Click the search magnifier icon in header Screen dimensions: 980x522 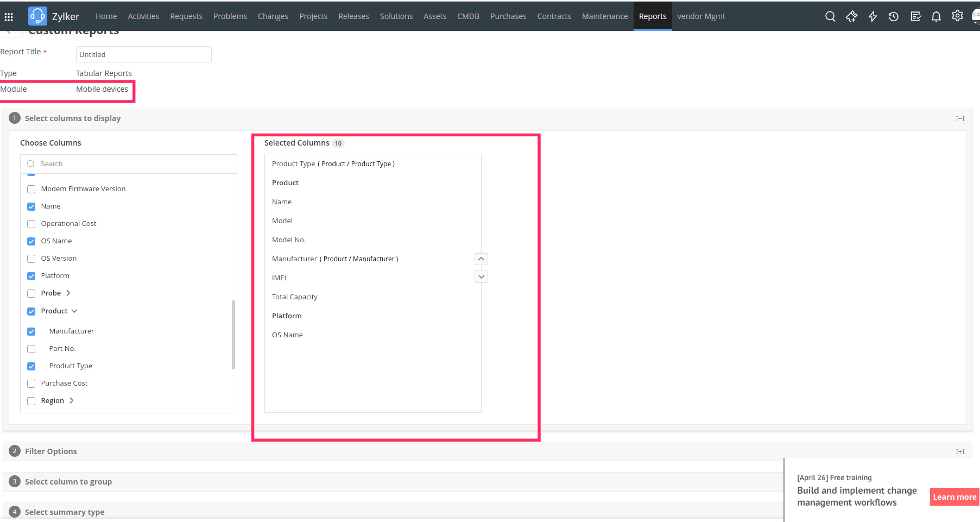pyautogui.click(x=830, y=16)
